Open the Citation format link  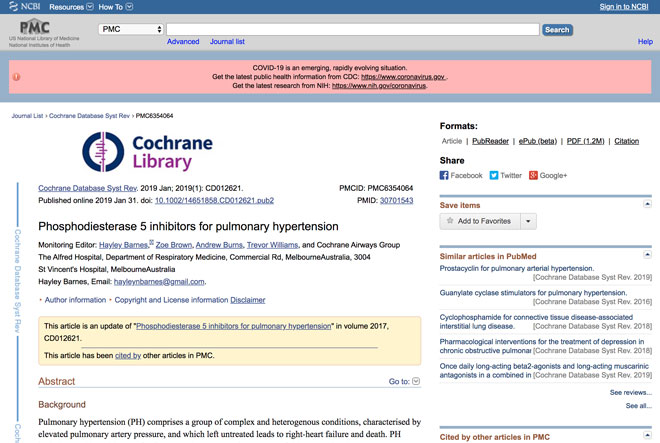pyautogui.click(x=626, y=141)
